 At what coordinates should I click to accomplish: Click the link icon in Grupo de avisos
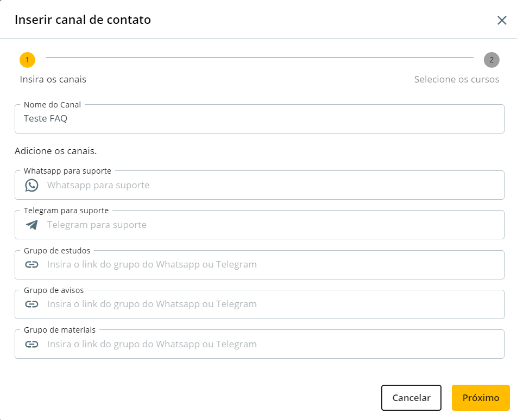click(32, 304)
